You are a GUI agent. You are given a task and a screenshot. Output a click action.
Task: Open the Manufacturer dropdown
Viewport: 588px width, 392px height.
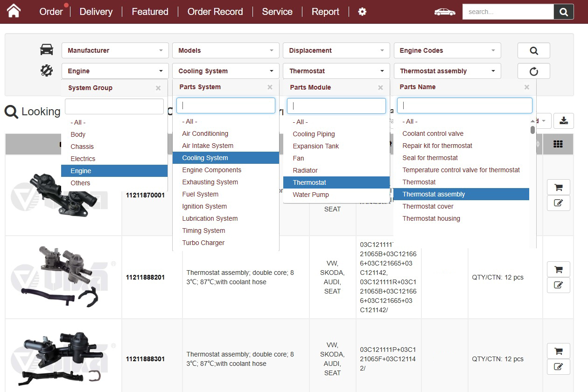[114, 50]
